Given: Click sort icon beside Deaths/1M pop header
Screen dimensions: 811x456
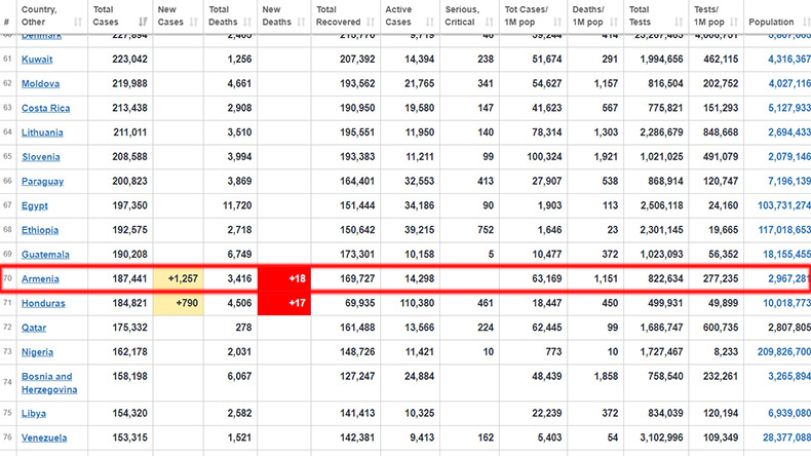Looking at the screenshot, I should click(614, 22).
